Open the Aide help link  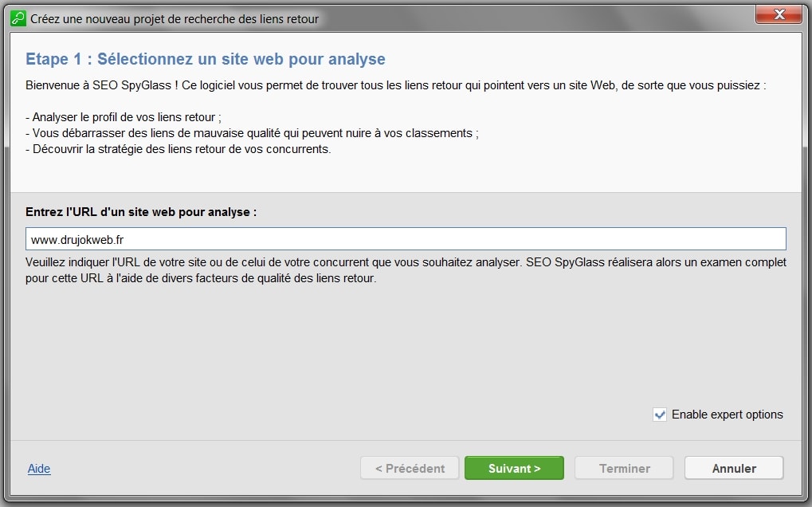tap(39, 469)
